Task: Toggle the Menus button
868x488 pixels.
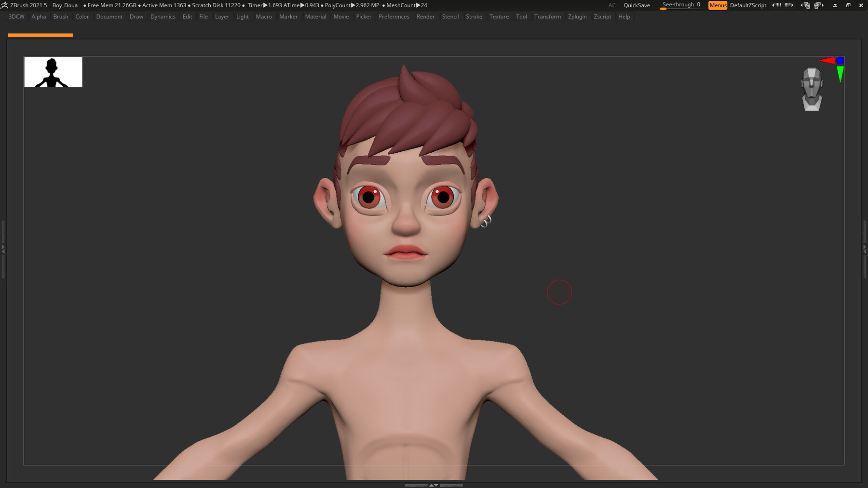Action: point(718,5)
